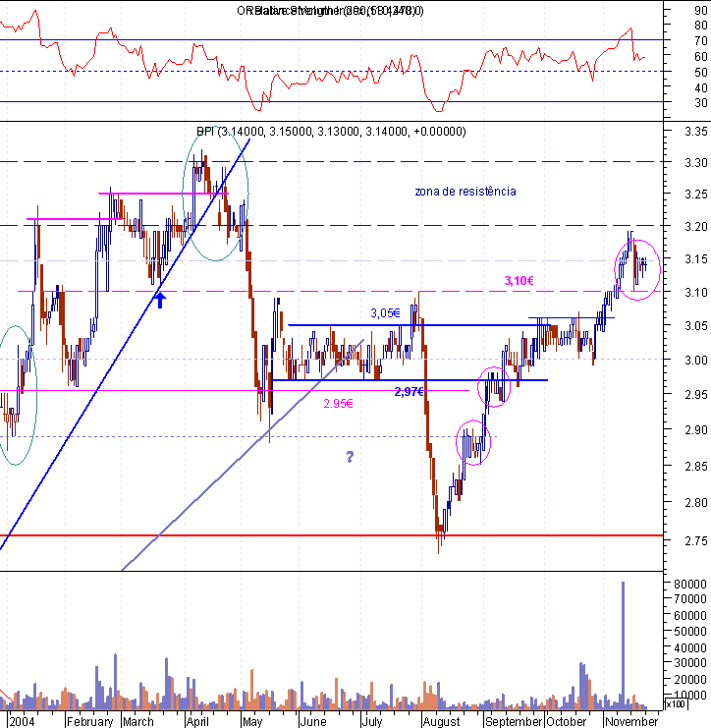This screenshot has height=728, width=711.
Task: Click the 2.75 price axis value
Action: tap(696, 541)
